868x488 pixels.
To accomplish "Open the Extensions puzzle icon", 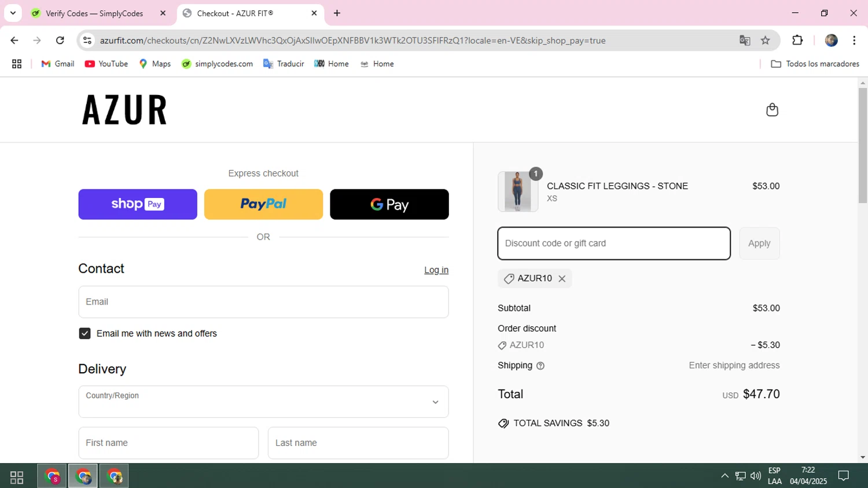I will click(x=797, y=41).
